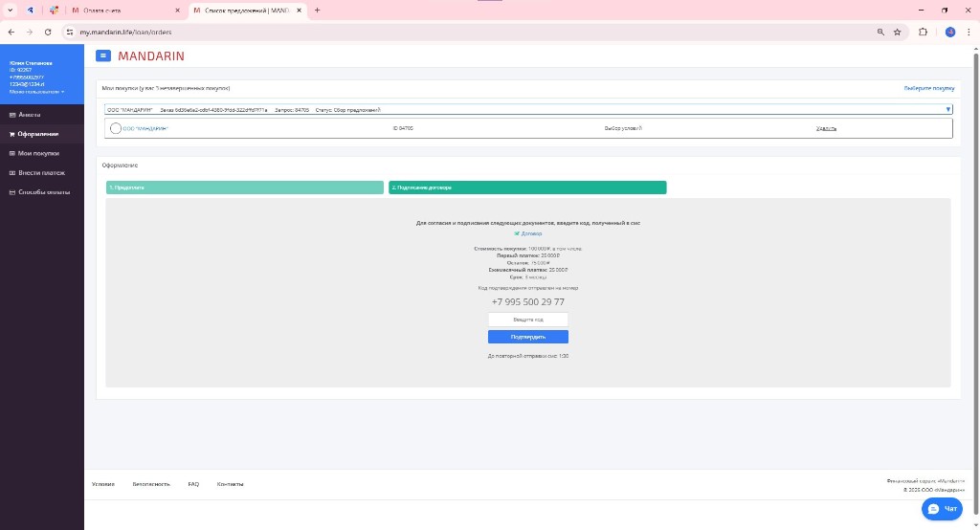
Task: Select the ООО "МАНДАРИН" radio button
Action: point(116,128)
